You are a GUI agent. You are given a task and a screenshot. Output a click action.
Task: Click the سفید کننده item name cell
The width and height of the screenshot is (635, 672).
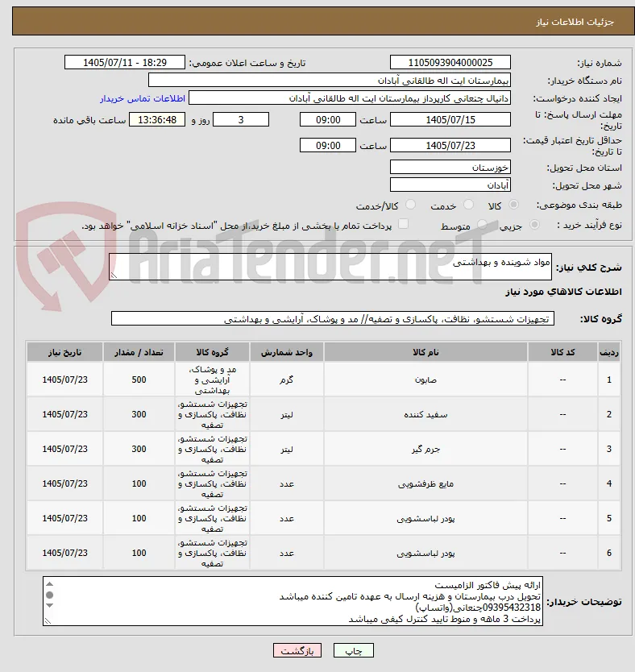[425, 414]
